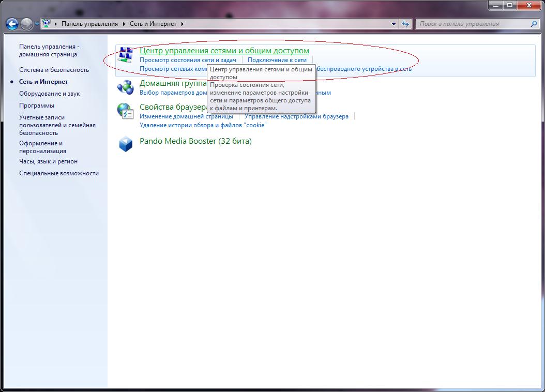Select Оборудование и звук in the sidebar
This screenshot has width=545, height=392.
point(49,94)
